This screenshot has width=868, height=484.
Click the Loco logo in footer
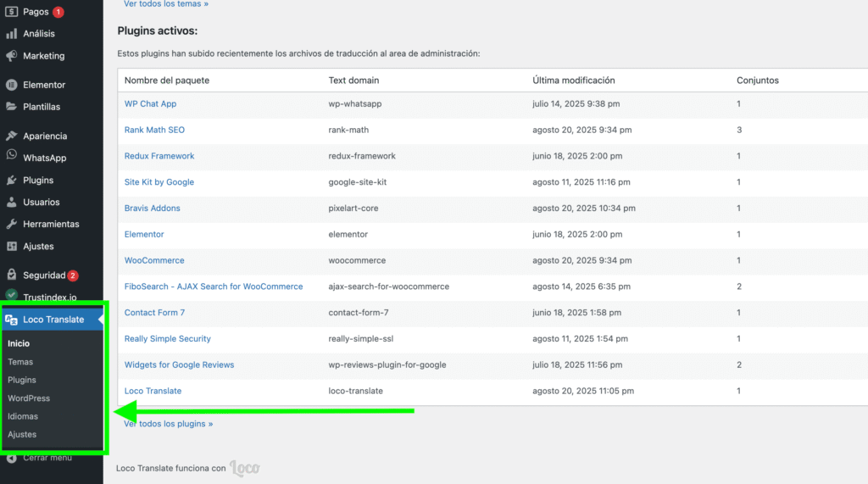coord(245,468)
